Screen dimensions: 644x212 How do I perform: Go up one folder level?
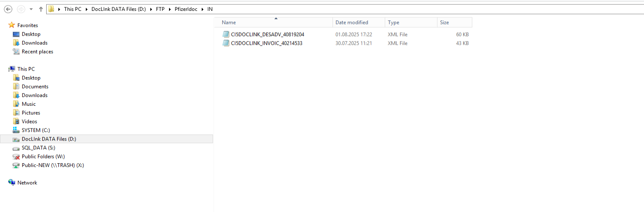(x=41, y=9)
